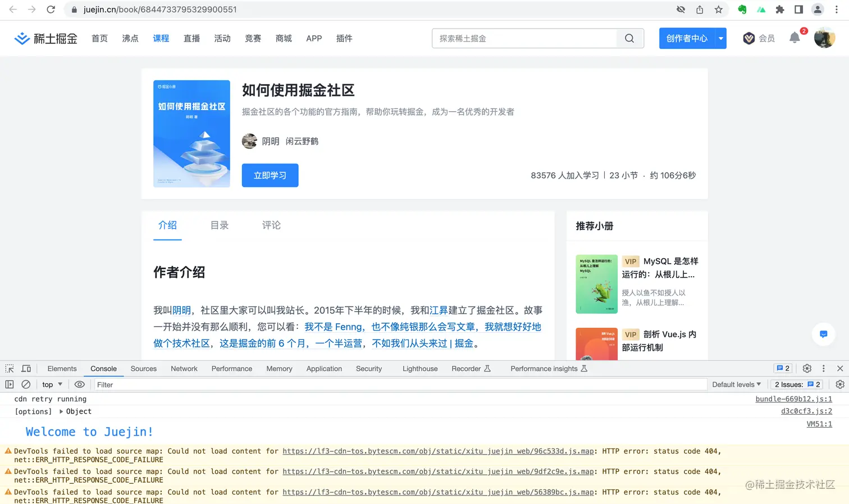Viewport: 849px width, 504px height.
Task: Open the Chrome profile avatar icon
Action: click(x=818, y=10)
